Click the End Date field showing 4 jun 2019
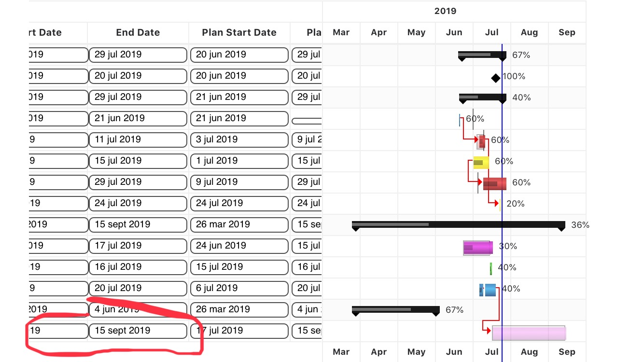644x362 pixels. (x=138, y=309)
